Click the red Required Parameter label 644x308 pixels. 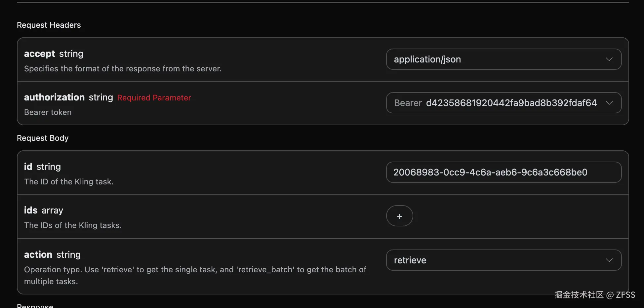point(154,98)
